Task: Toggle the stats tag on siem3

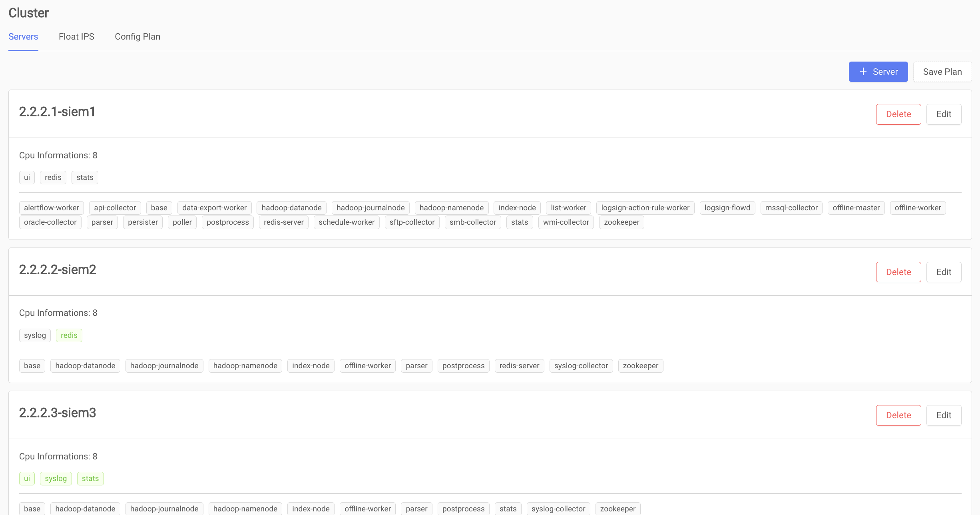Action: (x=90, y=478)
